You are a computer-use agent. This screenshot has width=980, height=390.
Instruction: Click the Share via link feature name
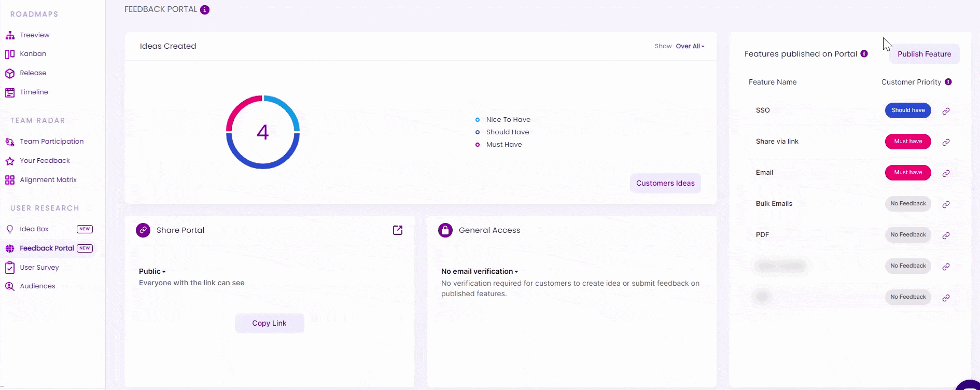click(x=777, y=142)
